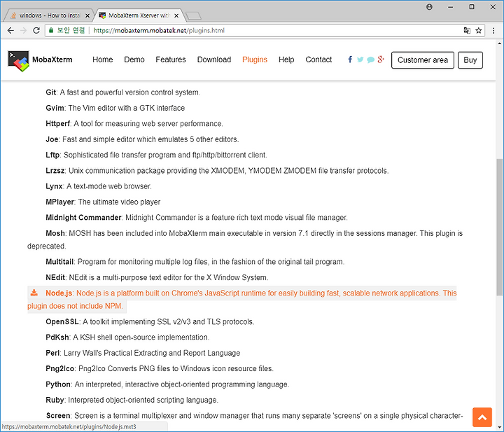Image resolution: width=504 pixels, height=432 pixels.
Task: Click the Ruby plugin entry
Action: pos(132,400)
